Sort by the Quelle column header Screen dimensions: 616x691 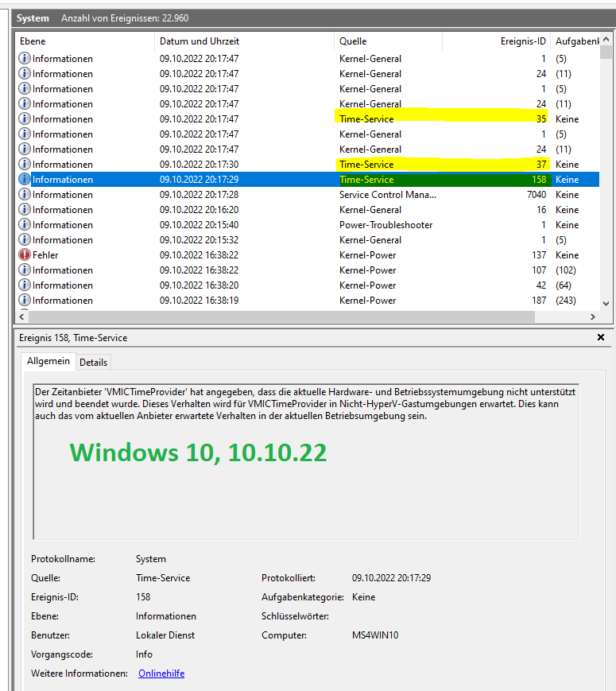(388, 41)
